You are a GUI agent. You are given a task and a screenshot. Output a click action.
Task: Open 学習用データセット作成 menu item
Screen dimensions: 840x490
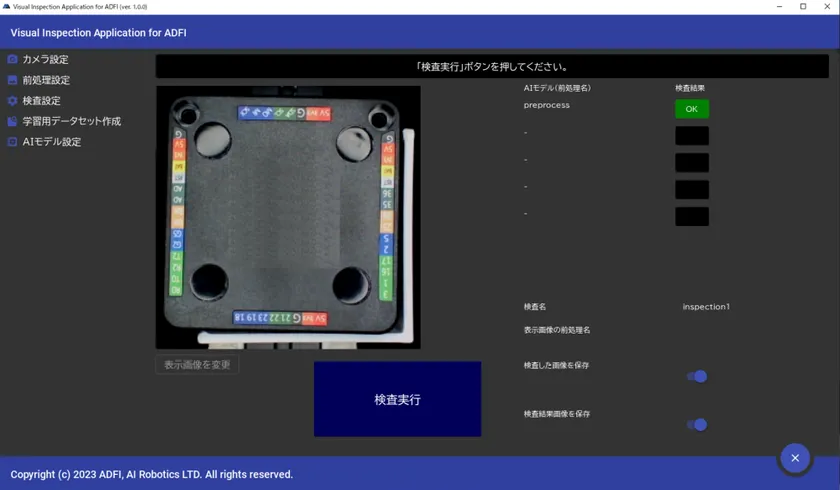click(x=71, y=122)
